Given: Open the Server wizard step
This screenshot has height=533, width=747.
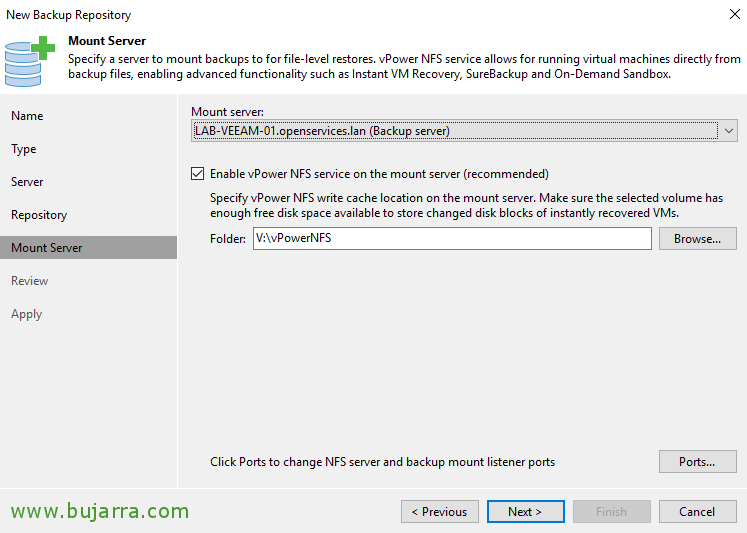Looking at the screenshot, I should tap(27, 182).
